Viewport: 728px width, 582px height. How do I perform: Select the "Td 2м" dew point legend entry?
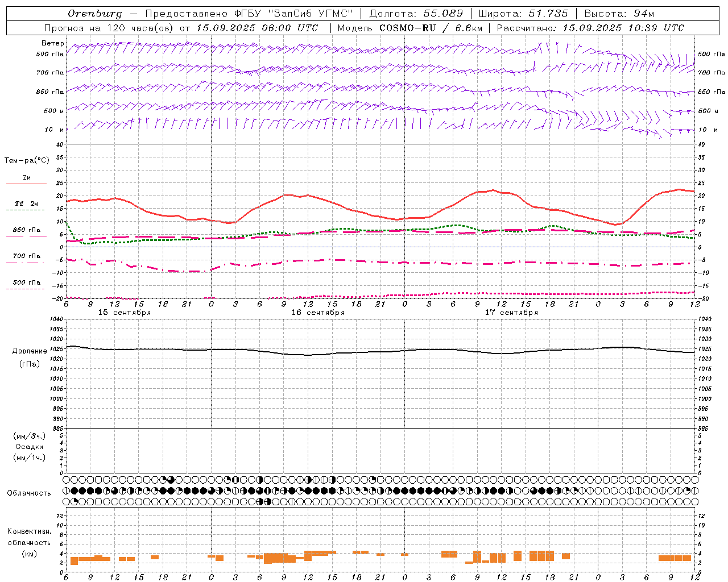[26, 203]
